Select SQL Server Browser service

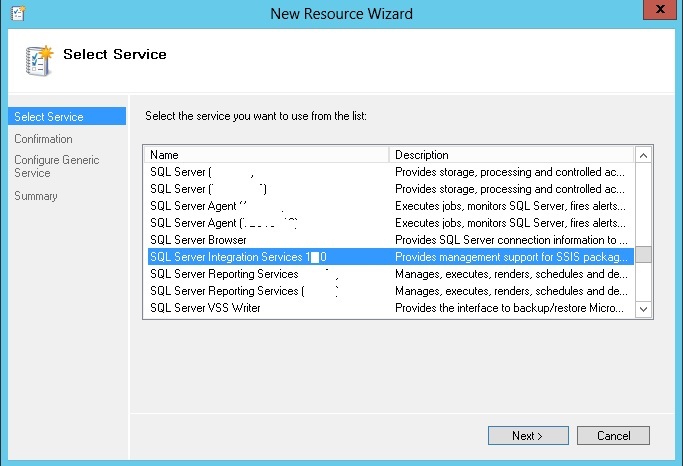(x=198, y=240)
